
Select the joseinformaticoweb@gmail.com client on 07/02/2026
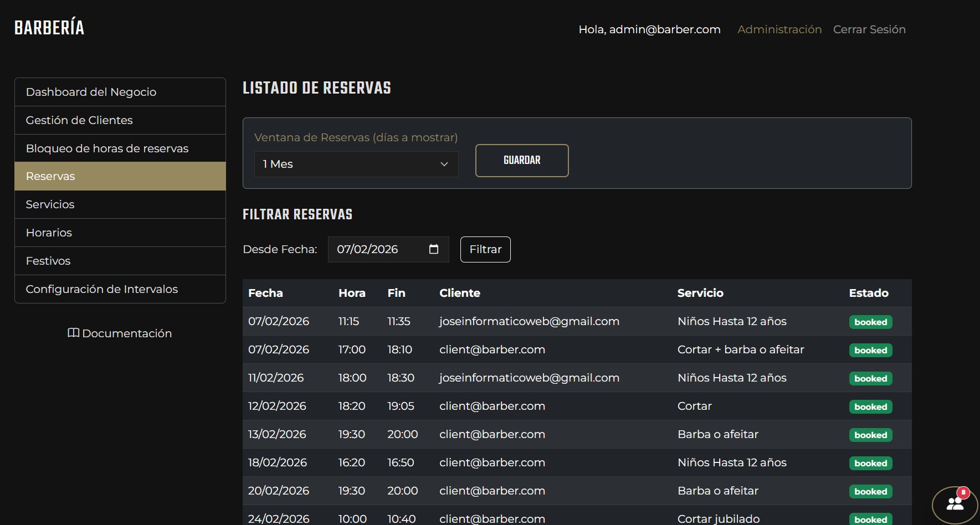click(x=529, y=321)
